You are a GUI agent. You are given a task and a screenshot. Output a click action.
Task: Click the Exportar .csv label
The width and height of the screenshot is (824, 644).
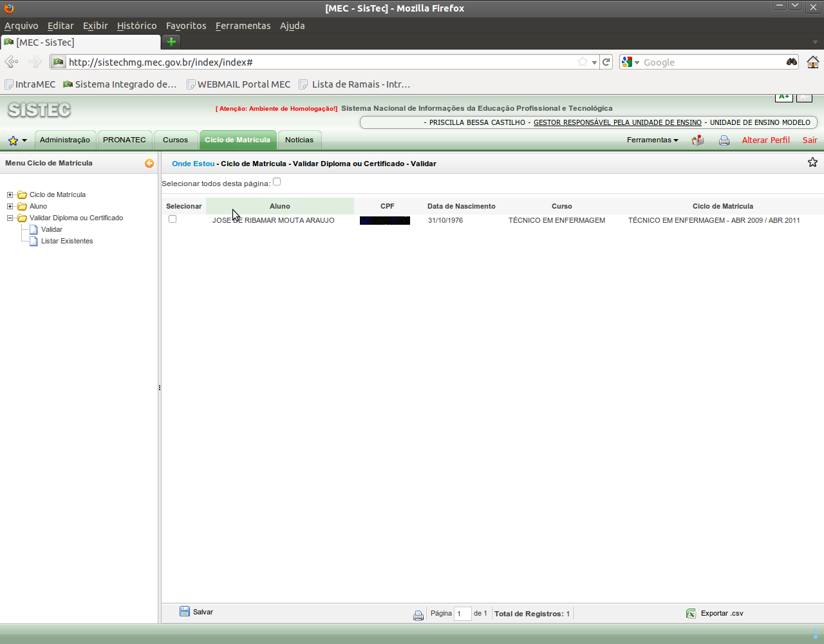pos(722,613)
